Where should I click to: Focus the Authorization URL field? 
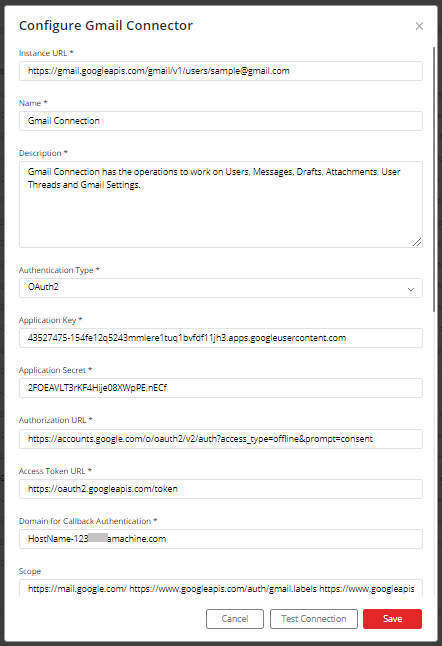point(221,439)
